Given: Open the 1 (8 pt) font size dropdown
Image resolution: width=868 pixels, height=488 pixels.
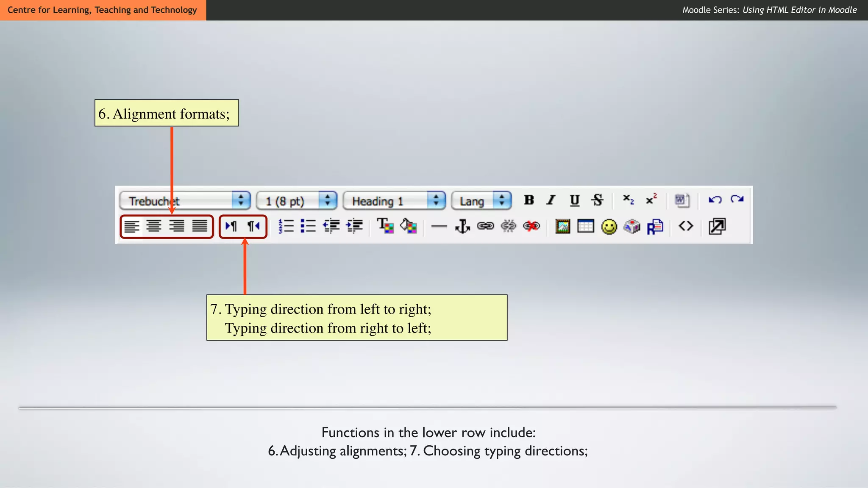Looking at the screenshot, I should point(327,200).
